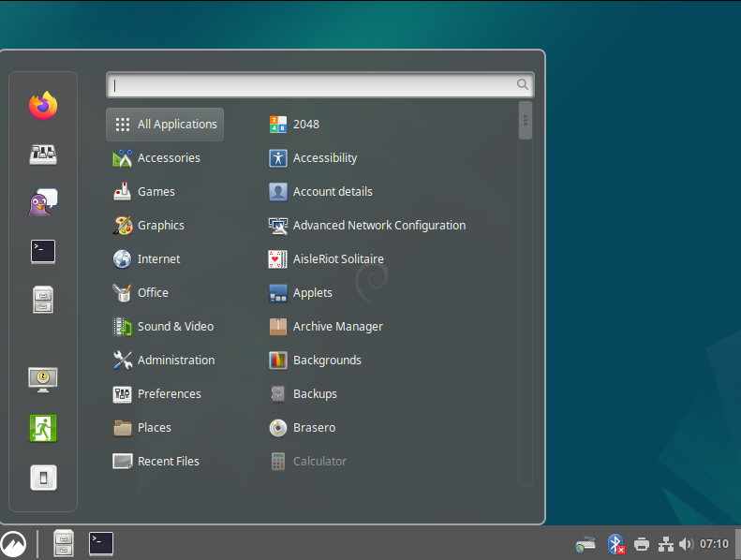Image resolution: width=741 pixels, height=560 pixels.
Task: Click the keyboard tray icon
Action: (x=585, y=544)
